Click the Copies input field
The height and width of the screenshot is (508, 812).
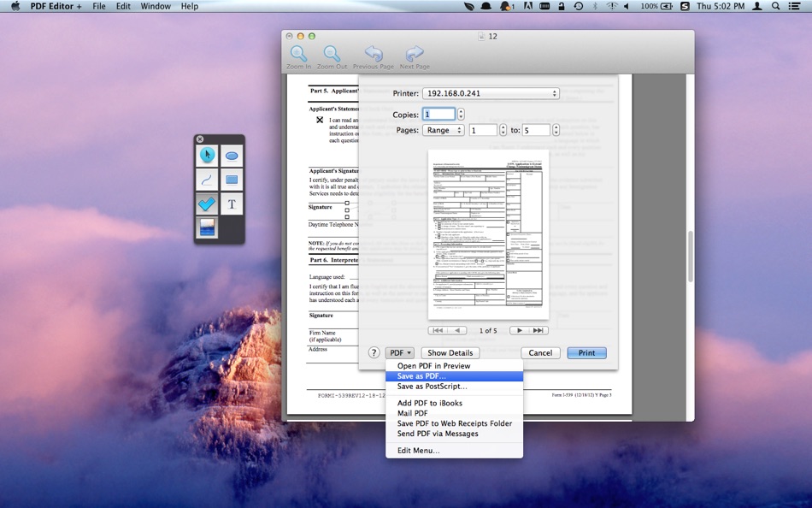438,114
